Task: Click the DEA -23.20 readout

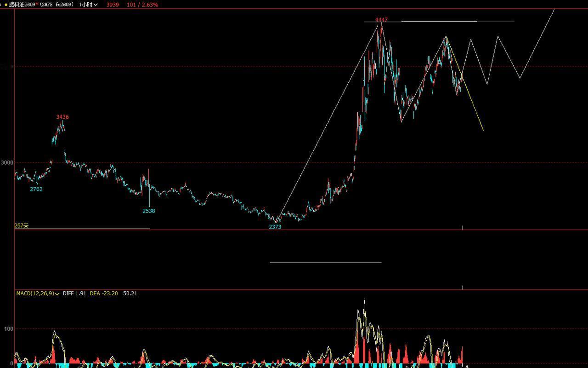Action: (104, 293)
